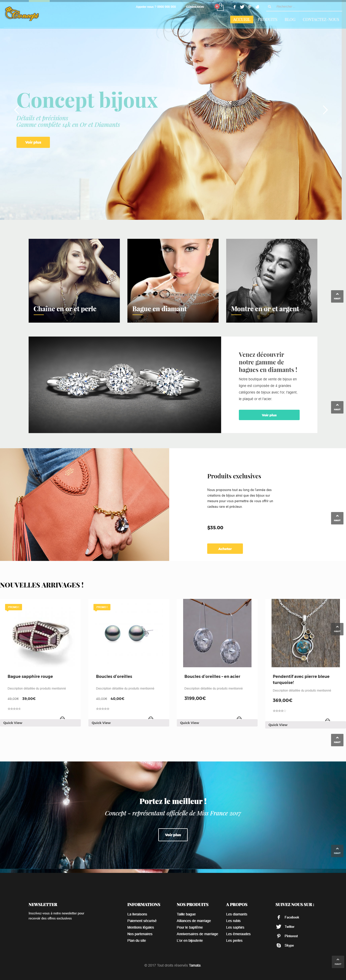Click the Twitter bird icon in top bar
Viewport: 346px width, 980px height.
coord(242,7)
